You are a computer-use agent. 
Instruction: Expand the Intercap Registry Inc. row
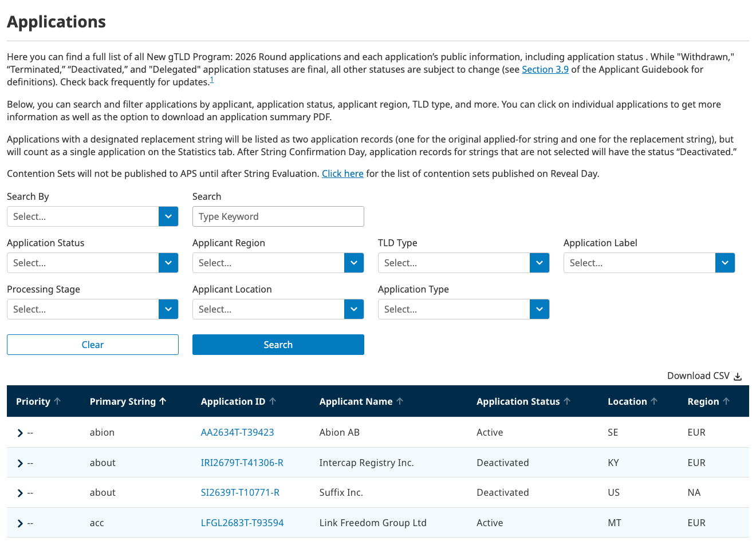(20, 463)
